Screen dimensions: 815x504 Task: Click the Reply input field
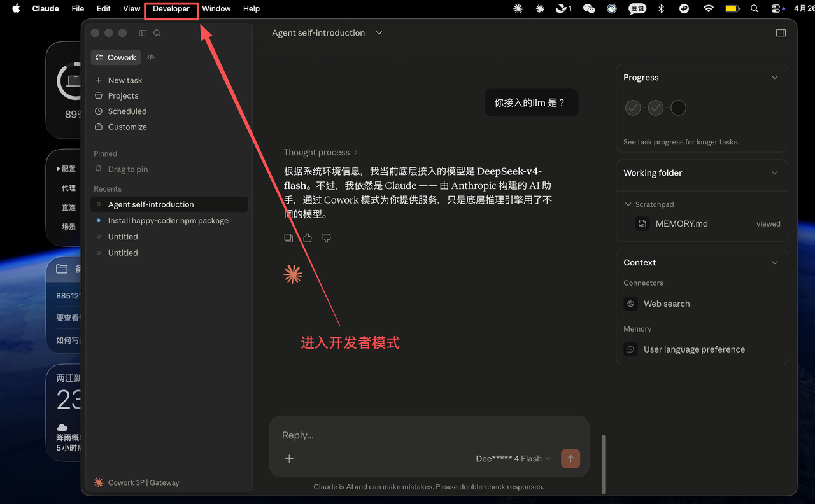tap(429, 435)
